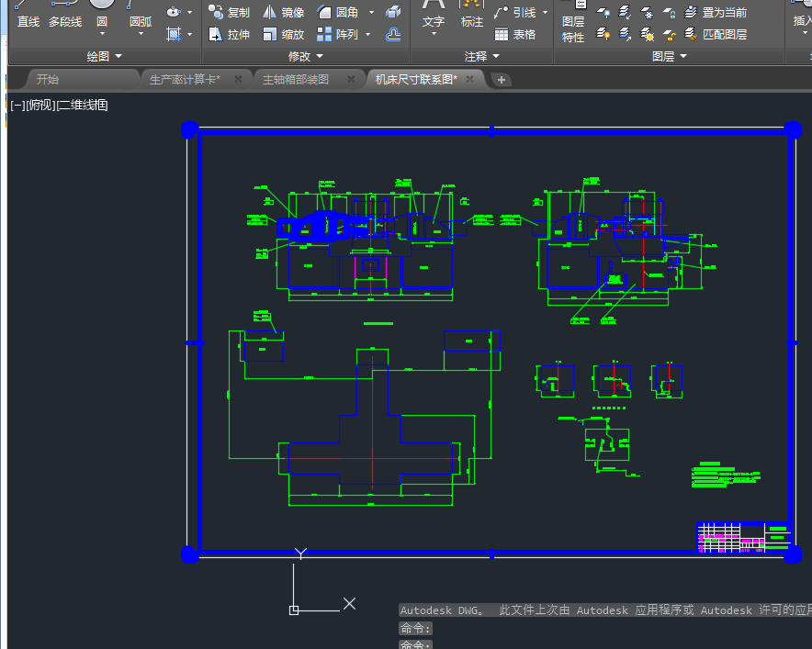Click the 圆角 (Fillet) tool
The height and width of the screenshot is (649, 812).
coord(338,12)
